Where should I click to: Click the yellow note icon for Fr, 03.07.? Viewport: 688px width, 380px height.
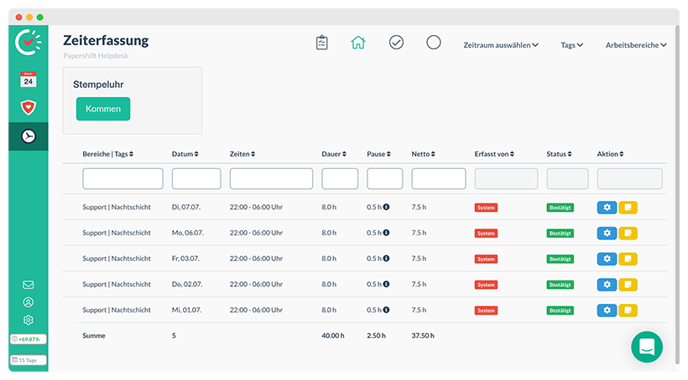coord(628,259)
